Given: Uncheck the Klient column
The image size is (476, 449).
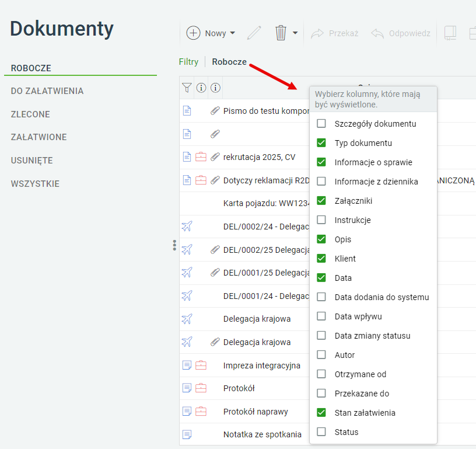Looking at the screenshot, I should (321, 258).
